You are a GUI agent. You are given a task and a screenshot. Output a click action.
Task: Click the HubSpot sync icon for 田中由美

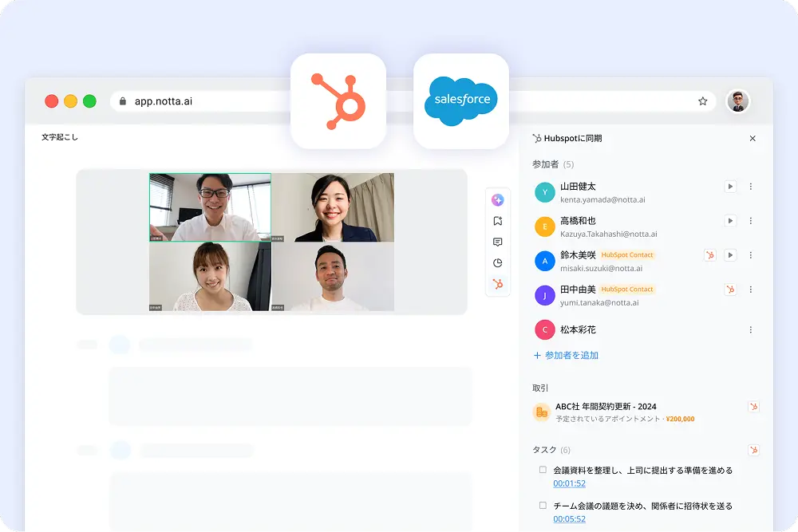(x=730, y=290)
